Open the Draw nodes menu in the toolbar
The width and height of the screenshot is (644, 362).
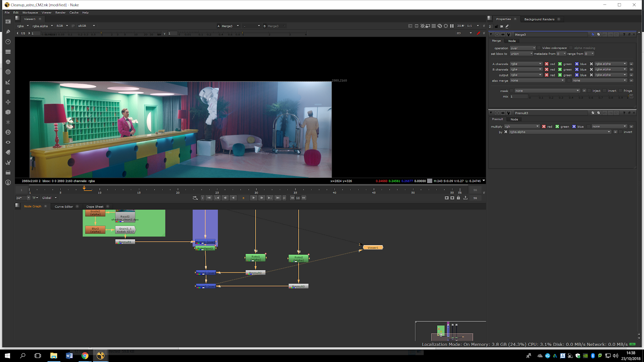pos(8,32)
